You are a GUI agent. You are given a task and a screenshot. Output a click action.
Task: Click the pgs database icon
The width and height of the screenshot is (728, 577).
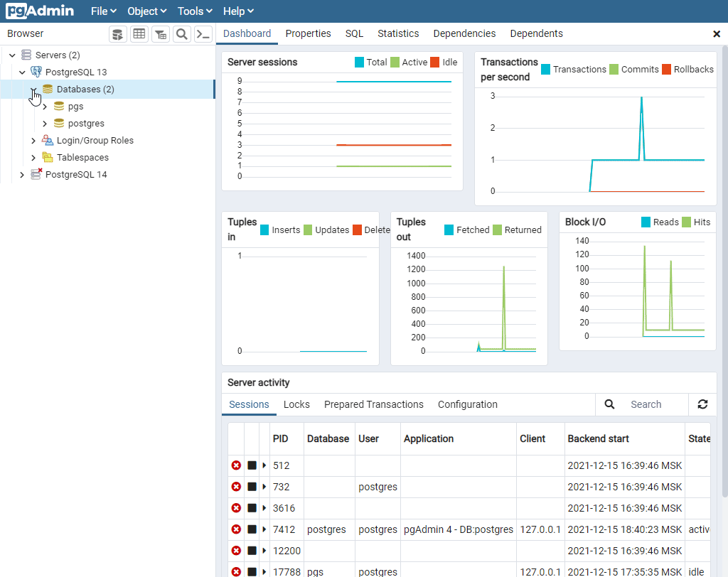59,107
